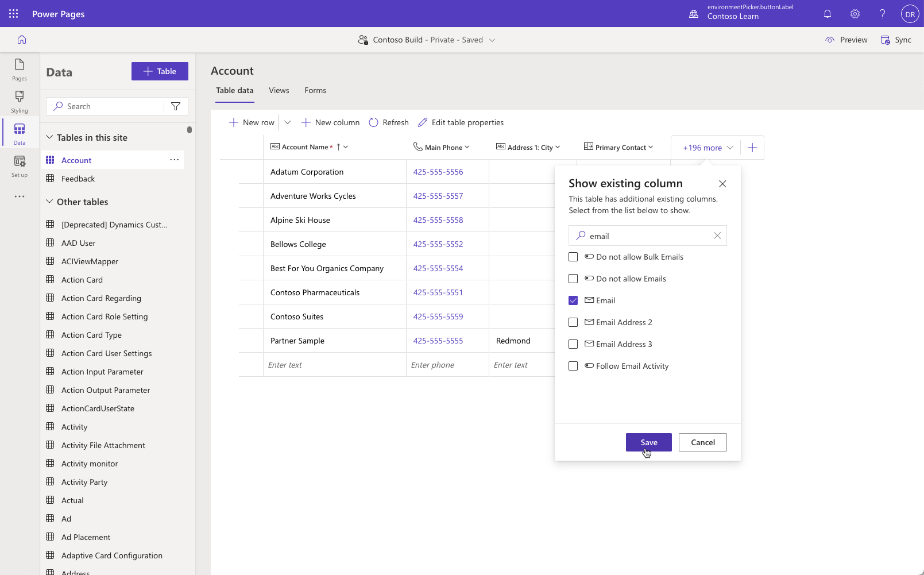Click the tables search field

(x=109, y=106)
